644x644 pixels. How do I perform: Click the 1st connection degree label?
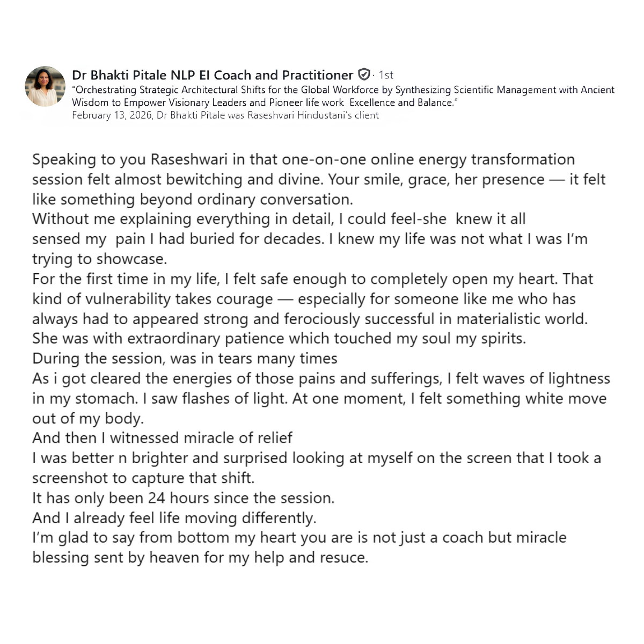point(386,75)
